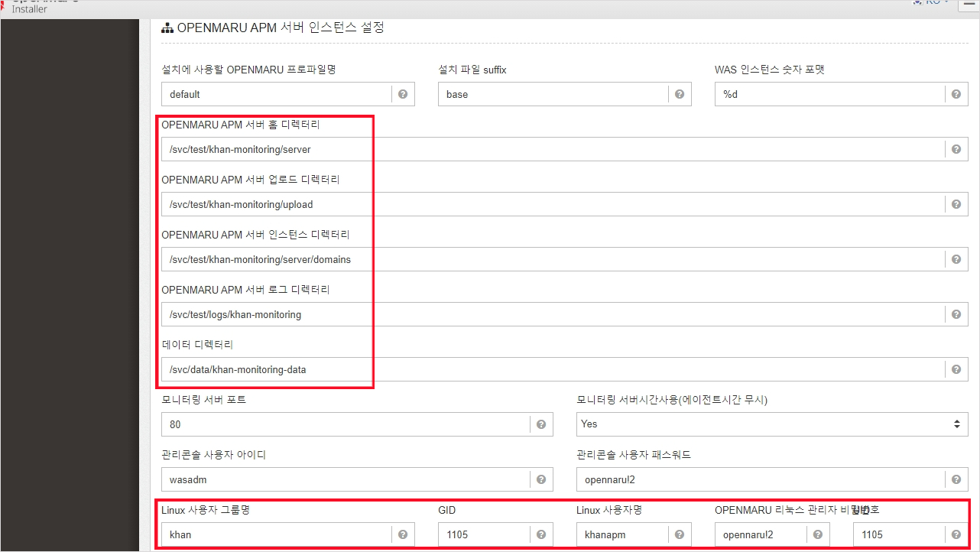Open help for WAS 인스턴스 숫자 포맷
Image resolution: width=980 pixels, height=552 pixels.
click(956, 95)
